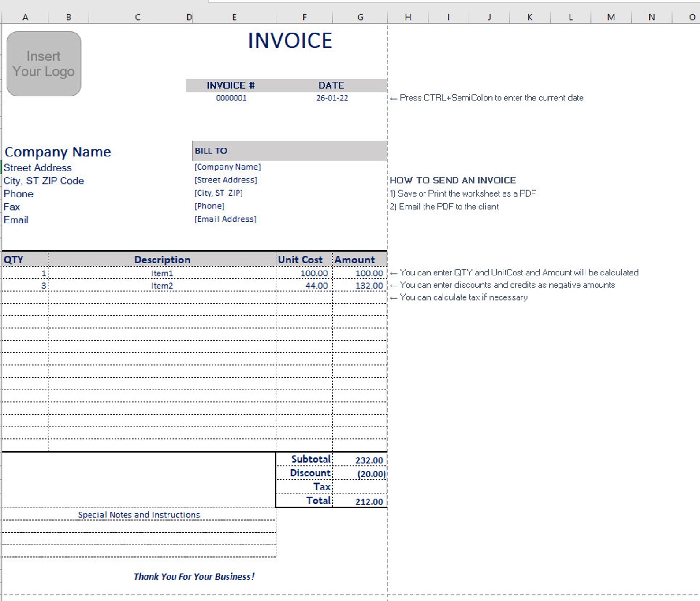Viewport: 700px width, 601px height.
Task: Click the Special Notes and Instructions cell
Action: (x=139, y=514)
